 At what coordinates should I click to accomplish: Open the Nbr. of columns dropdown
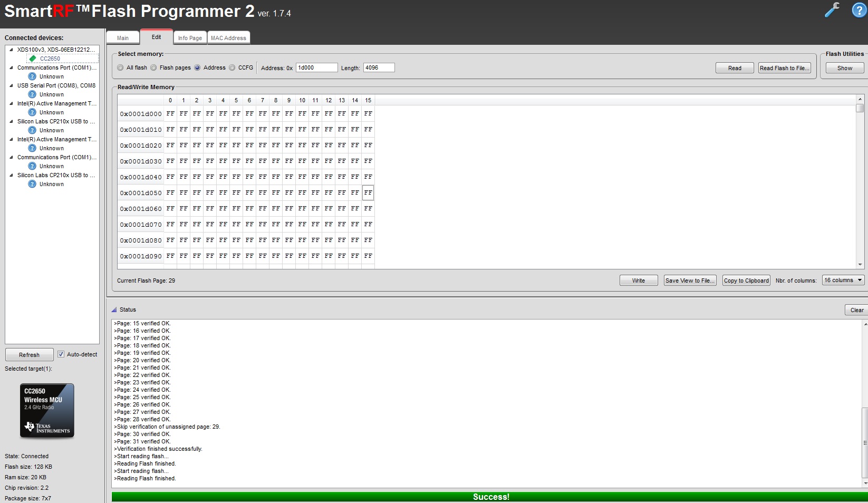[x=843, y=280]
